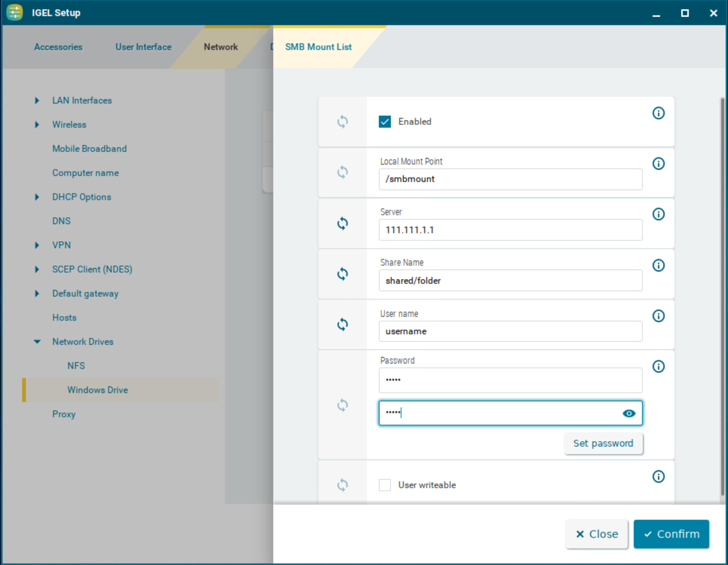Image resolution: width=728 pixels, height=565 pixels.
Task: Click the info icon next to Server
Action: [658, 214]
